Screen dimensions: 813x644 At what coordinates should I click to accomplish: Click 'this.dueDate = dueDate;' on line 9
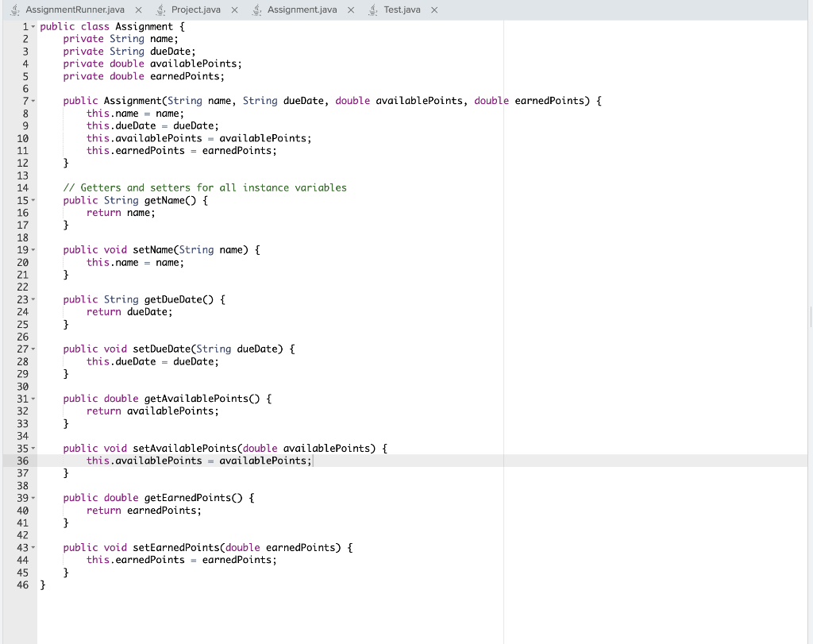[x=152, y=126]
